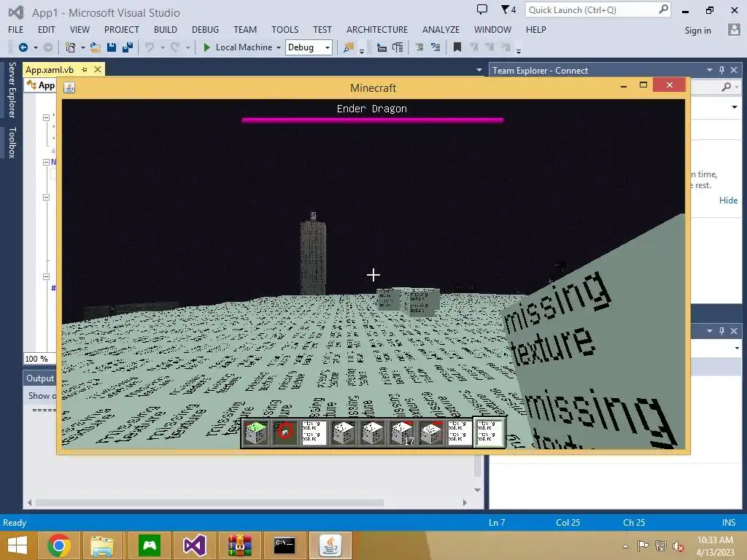This screenshot has height=560, width=747.
Task: Click the Find in Files icon
Action: pyautogui.click(x=349, y=47)
